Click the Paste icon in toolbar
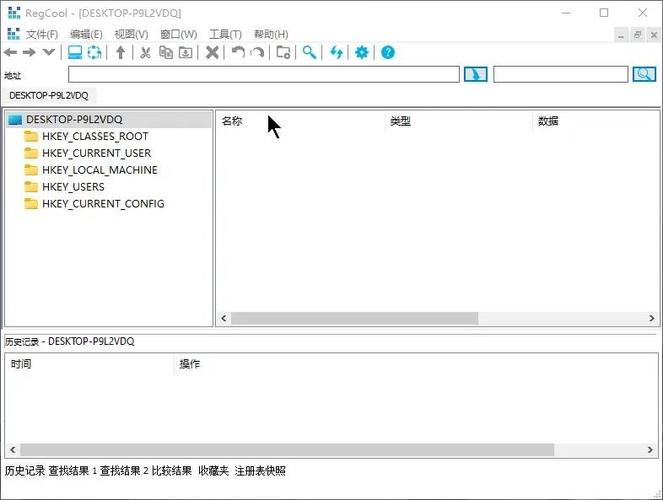The height and width of the screenshot is (500, 663). coord(186,52)
